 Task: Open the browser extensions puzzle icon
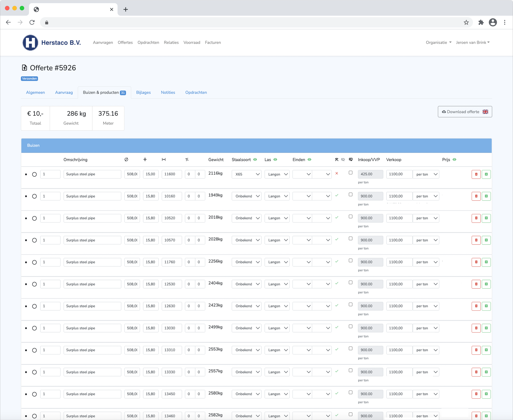(481, 23)
